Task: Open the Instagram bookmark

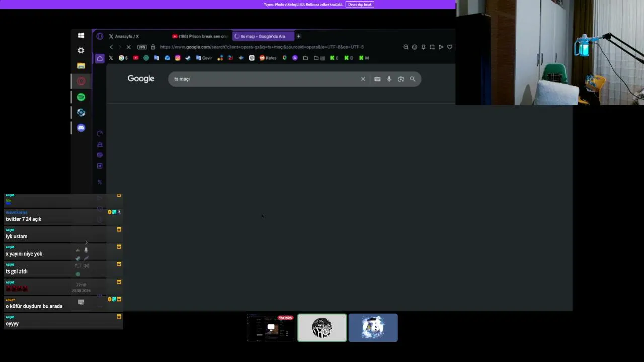Action: 178,58
